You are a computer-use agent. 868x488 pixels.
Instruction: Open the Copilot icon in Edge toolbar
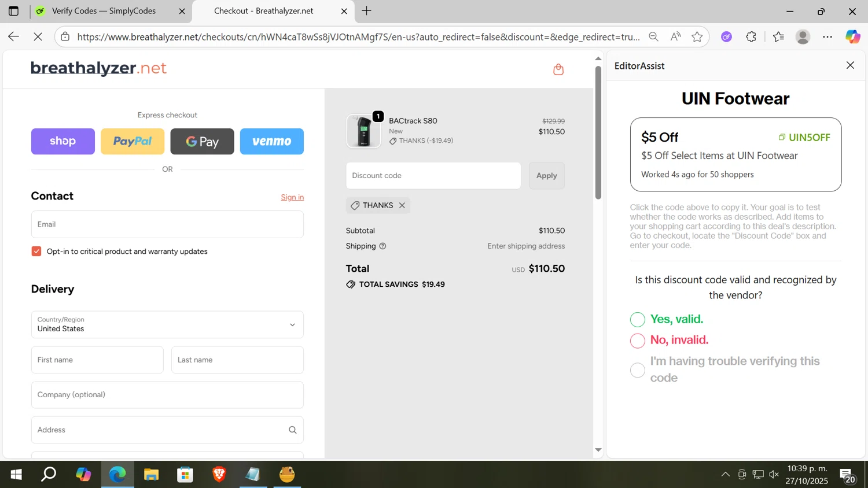(x=852, y=36)
